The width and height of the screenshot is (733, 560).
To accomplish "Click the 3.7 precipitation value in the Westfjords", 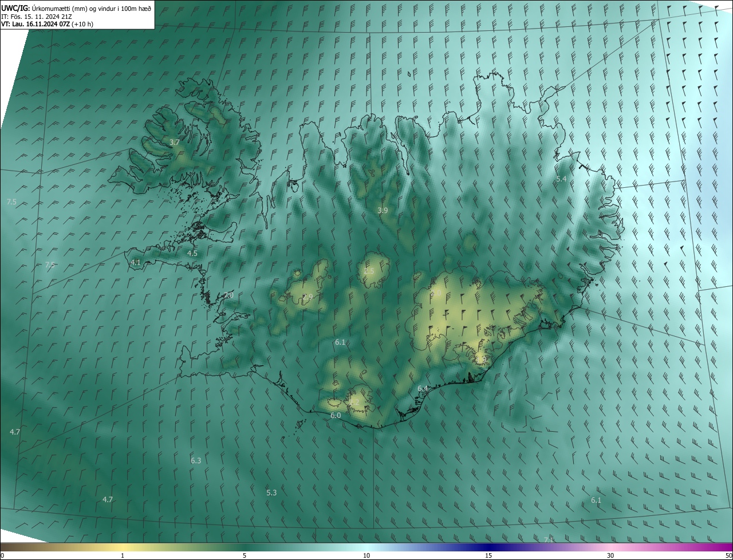I will [175, 142].
